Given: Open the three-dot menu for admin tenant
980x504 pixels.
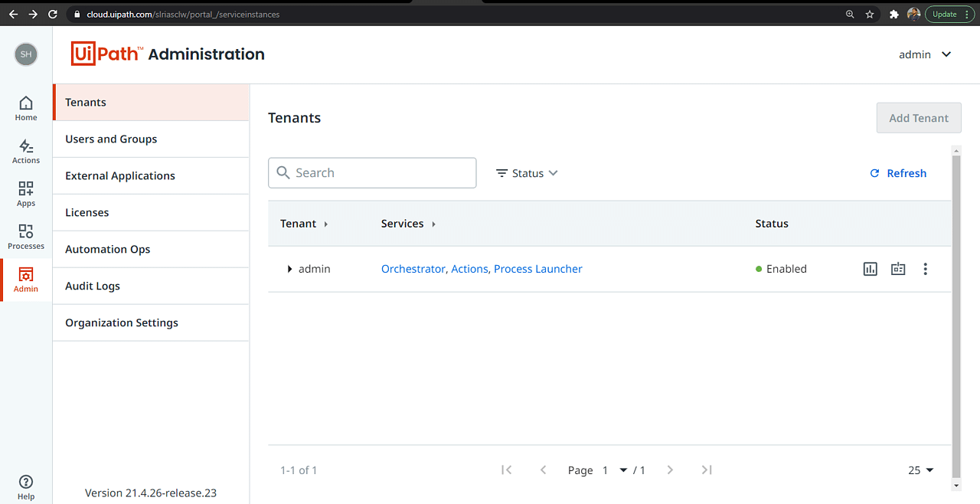Looking at the screenshot, I should (926, 269).
